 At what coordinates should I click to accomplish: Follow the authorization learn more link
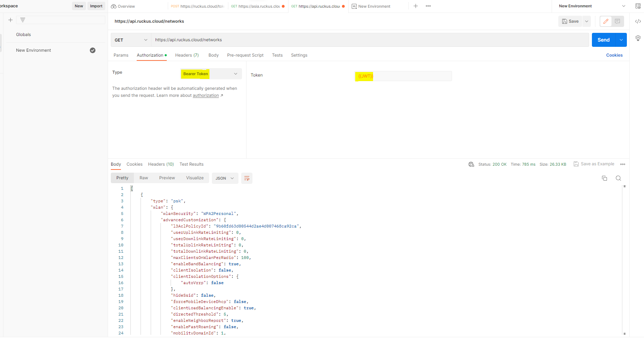pyautogui.click(x=206, y=95)
